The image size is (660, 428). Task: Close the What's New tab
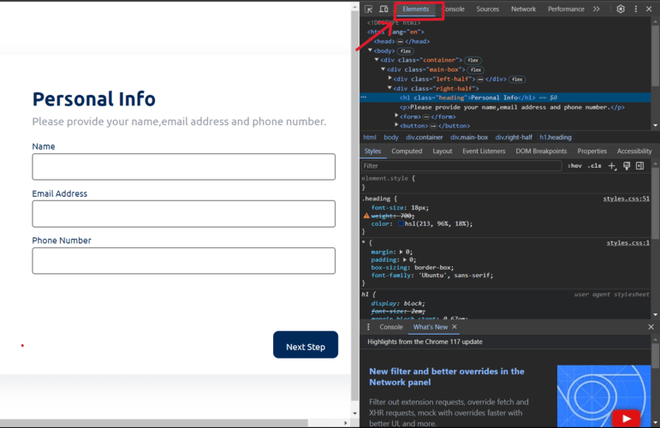pyautogui.click(x=455, y=327)
